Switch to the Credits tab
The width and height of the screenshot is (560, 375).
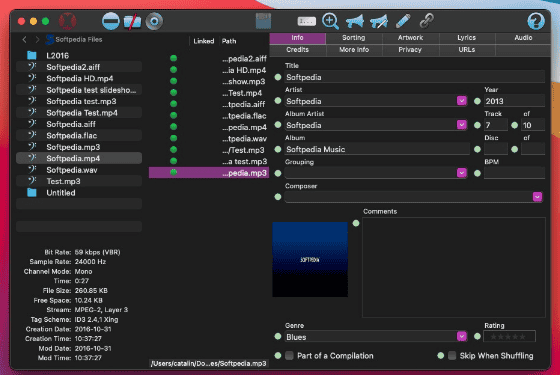[x=298, y=50]
